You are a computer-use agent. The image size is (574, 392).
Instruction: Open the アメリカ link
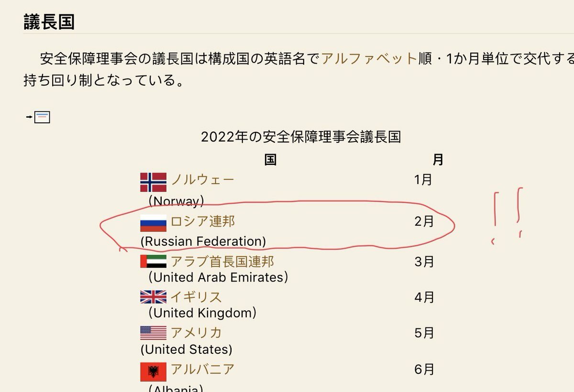click(196, 333)
